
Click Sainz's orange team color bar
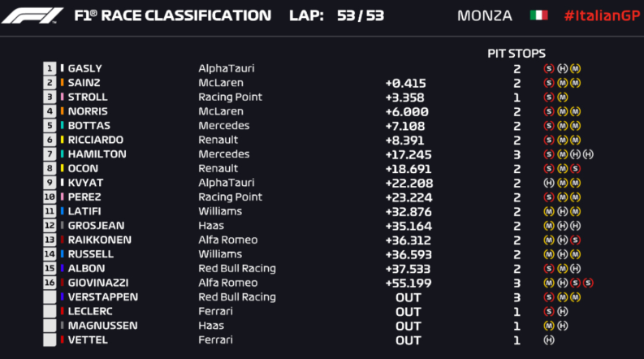62,83
